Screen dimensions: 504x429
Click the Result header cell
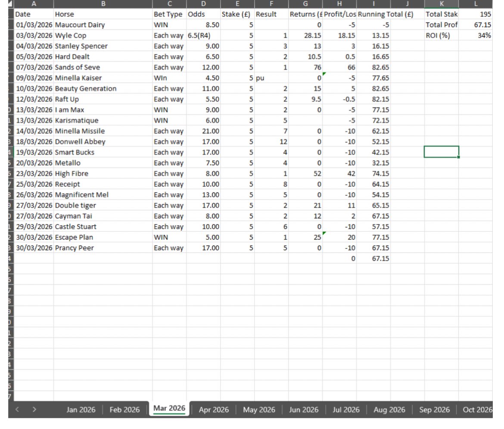click(271, 14)
